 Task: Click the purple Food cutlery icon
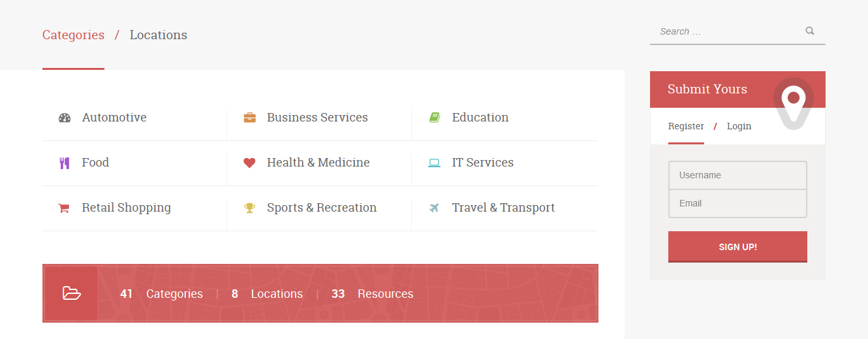click(64, 163)
